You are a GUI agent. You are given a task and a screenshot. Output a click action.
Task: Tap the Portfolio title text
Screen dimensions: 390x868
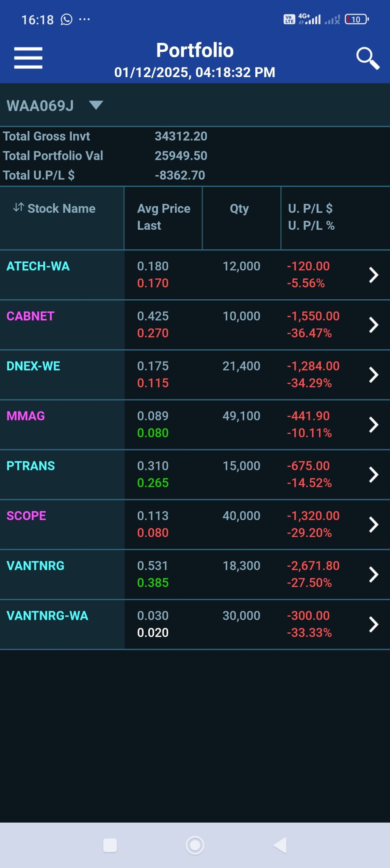pyautogui.click(x=195, y=50)
